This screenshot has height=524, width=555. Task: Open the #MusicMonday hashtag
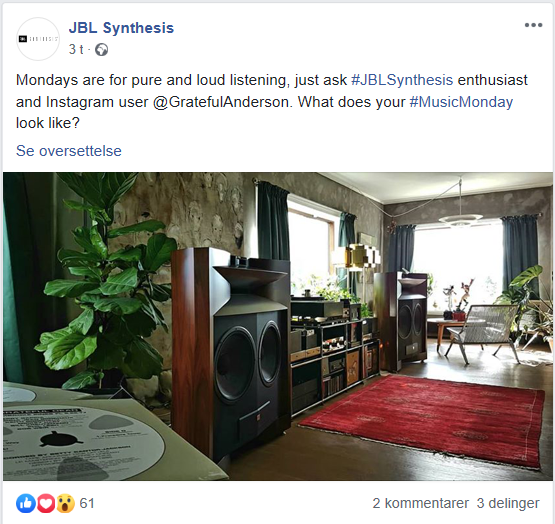click(461, 102)
